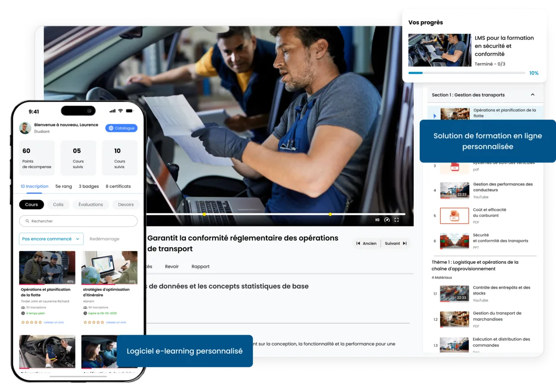Screen dimensions: 556x392
Task: Select the Cours filter pill
Action: pyautogui.click(x=31, y=204)
